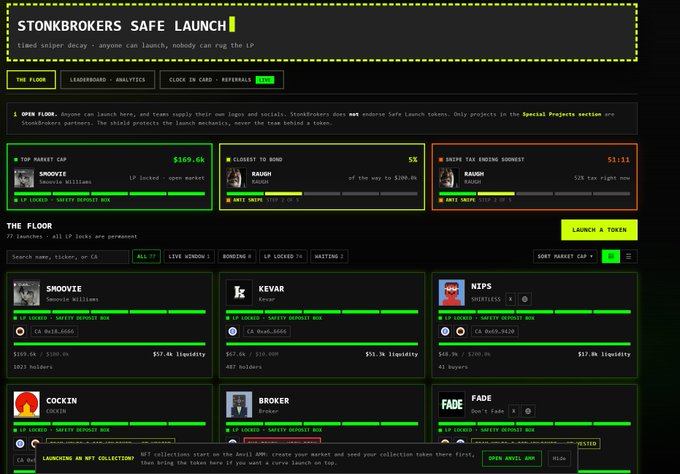The image size is (680, 474).
Task: Click the Stonkbrokers Safe Launch title
Action: pyautogui.click(x=121, y=26)
